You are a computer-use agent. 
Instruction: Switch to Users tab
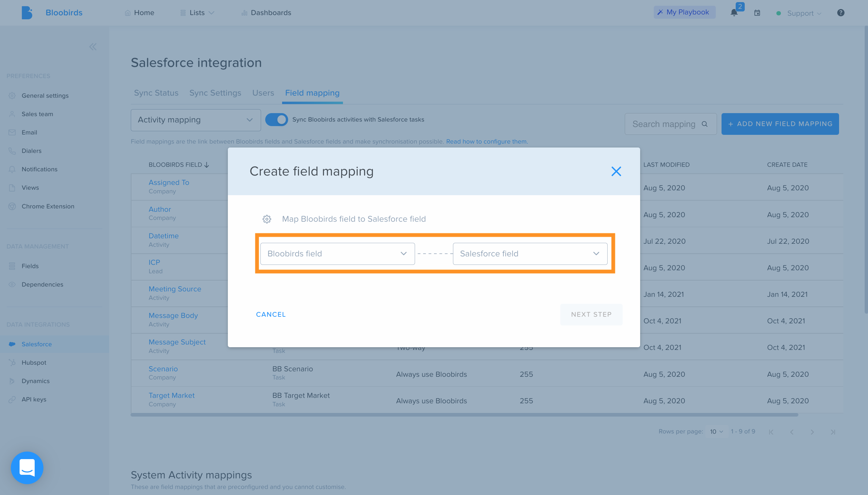point(263,93)
